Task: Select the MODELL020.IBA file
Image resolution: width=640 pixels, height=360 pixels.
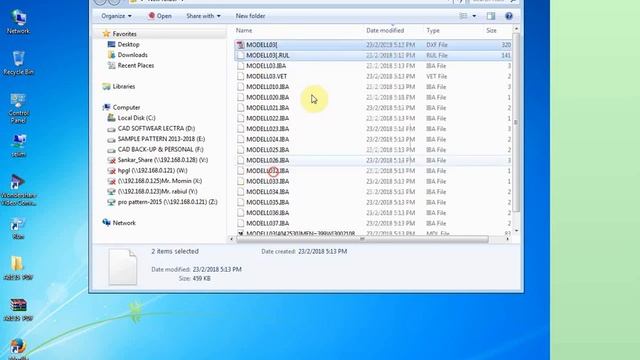Action: (x=373, y=98)
